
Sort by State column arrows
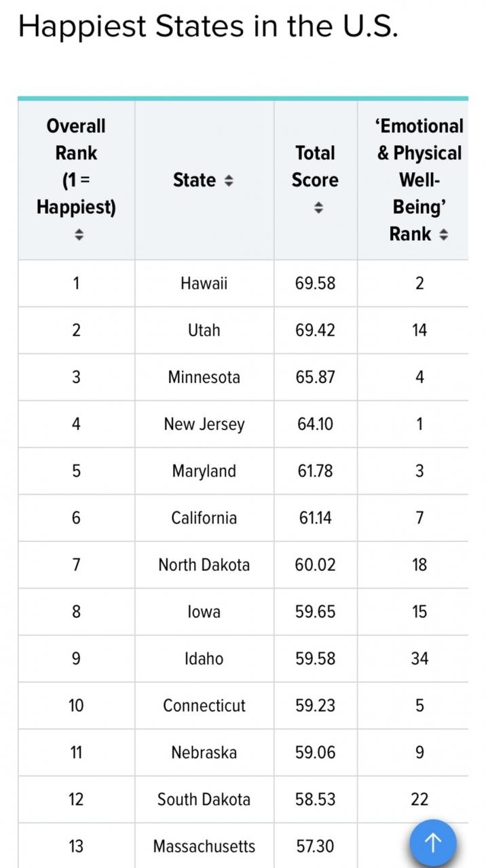click(229, 181)
